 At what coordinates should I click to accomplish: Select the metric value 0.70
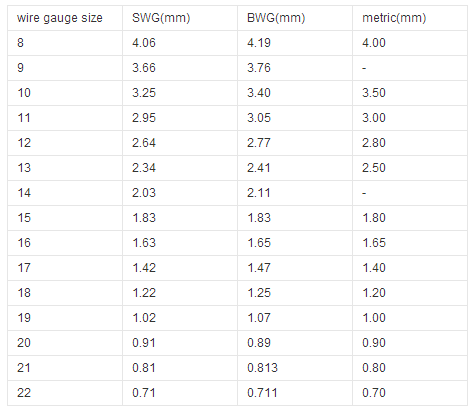pyautogui.click(x=374, y=393)
